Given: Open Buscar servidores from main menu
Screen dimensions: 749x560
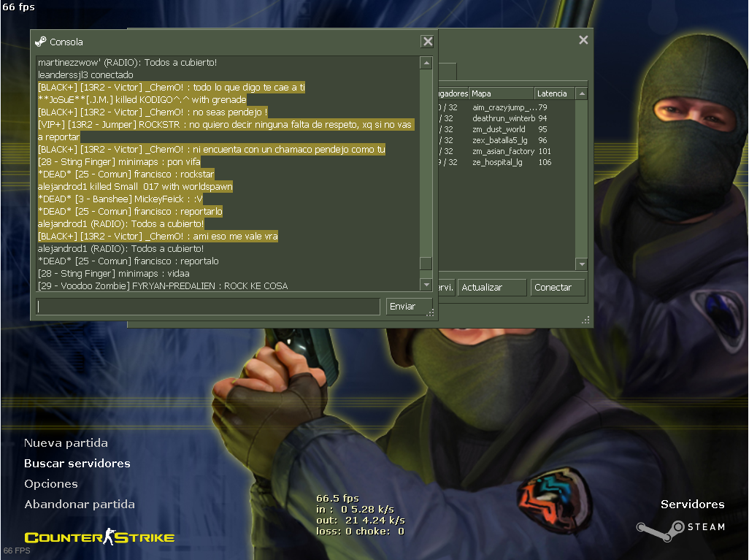Looking at the screenshot, I should pos(77,464).
